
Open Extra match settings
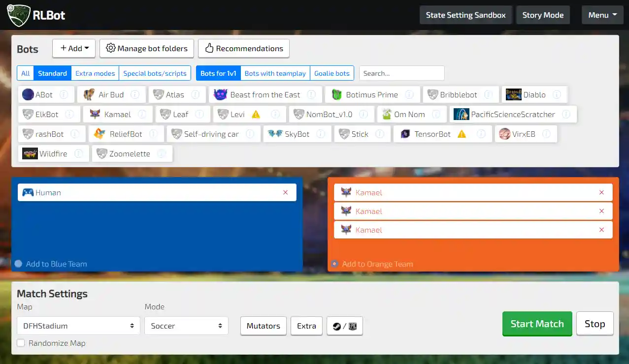(306, 326)
